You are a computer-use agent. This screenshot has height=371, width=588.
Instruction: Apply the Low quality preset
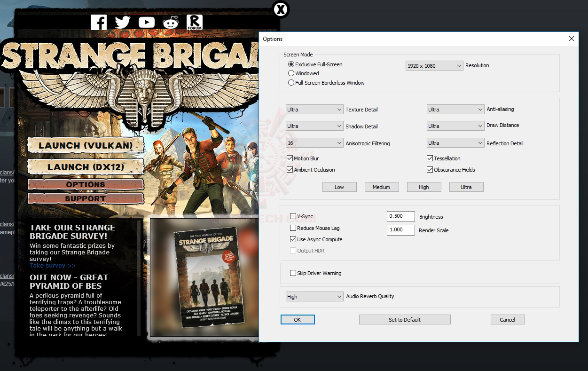(339, 187)
